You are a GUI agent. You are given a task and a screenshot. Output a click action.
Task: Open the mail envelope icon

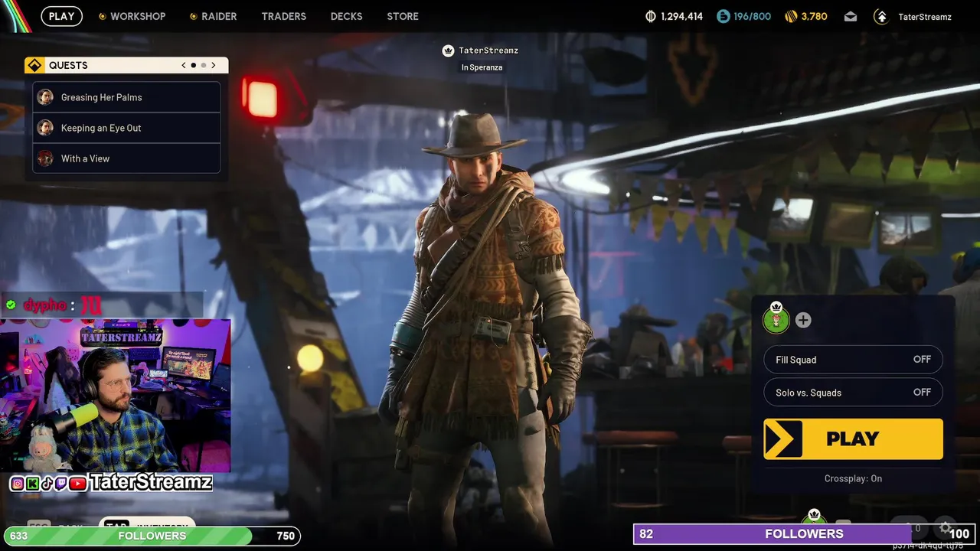(x=851, y=16)
